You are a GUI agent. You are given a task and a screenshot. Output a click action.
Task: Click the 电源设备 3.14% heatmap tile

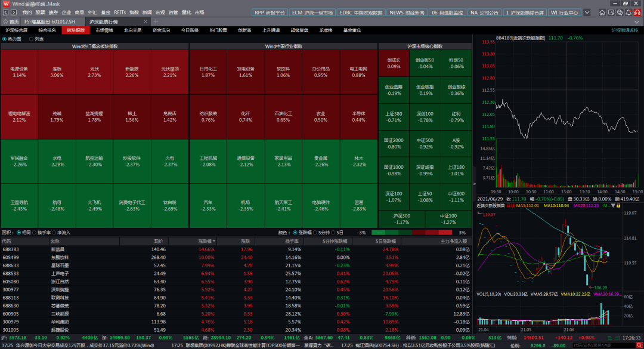[19, 72]
